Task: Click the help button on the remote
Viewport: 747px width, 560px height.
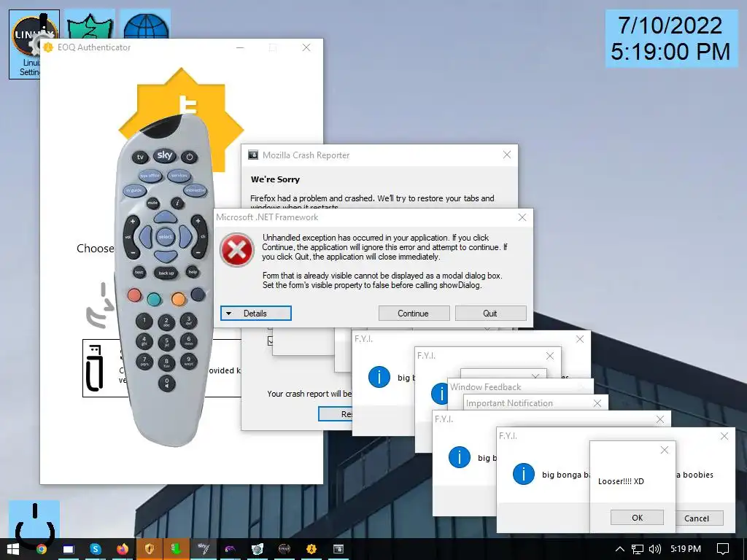Action: (193, 272)
